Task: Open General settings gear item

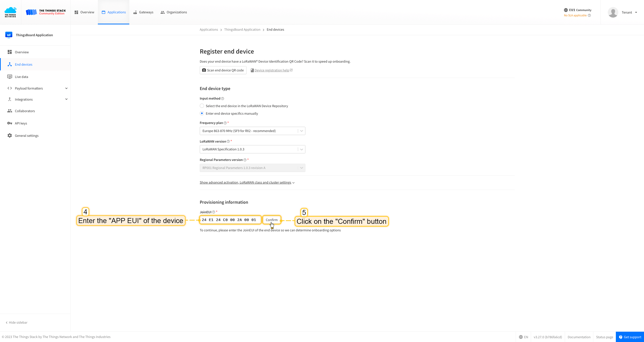Action: coord(26,136)
